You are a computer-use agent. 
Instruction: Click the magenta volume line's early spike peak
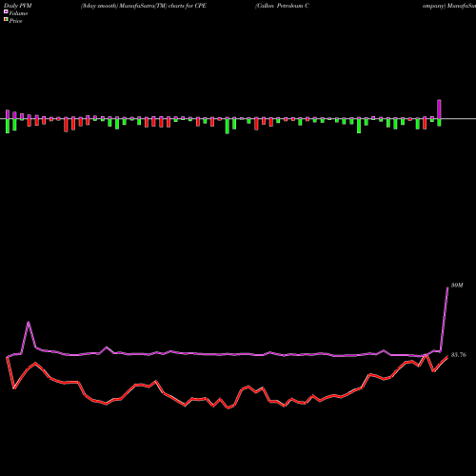point(29,323)
